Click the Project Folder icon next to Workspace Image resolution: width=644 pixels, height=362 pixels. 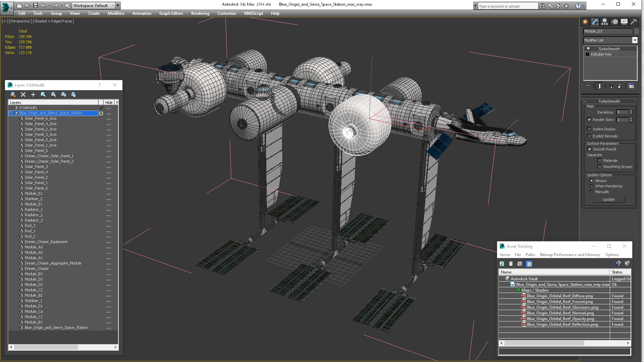pyautogui.click(x=67, y=5)
